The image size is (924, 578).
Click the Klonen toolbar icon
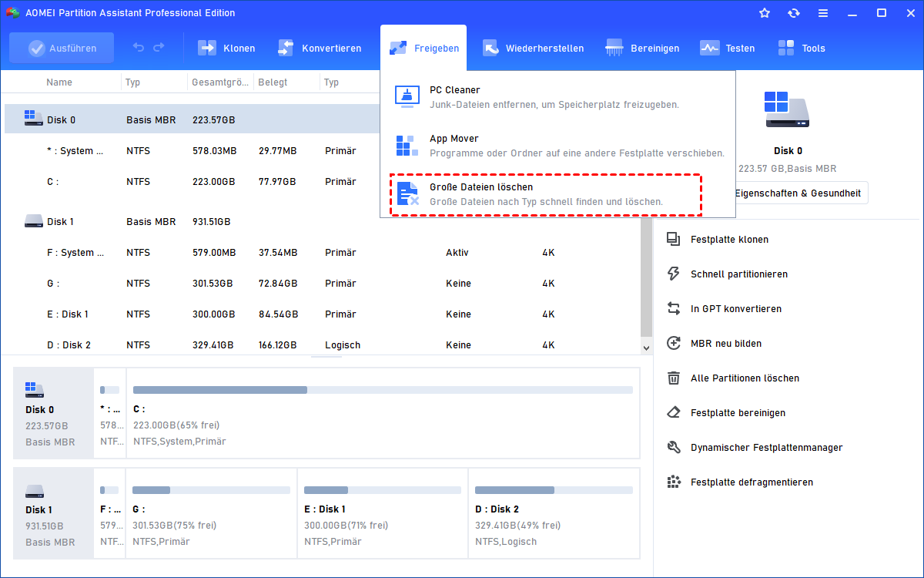click(208, 48)
